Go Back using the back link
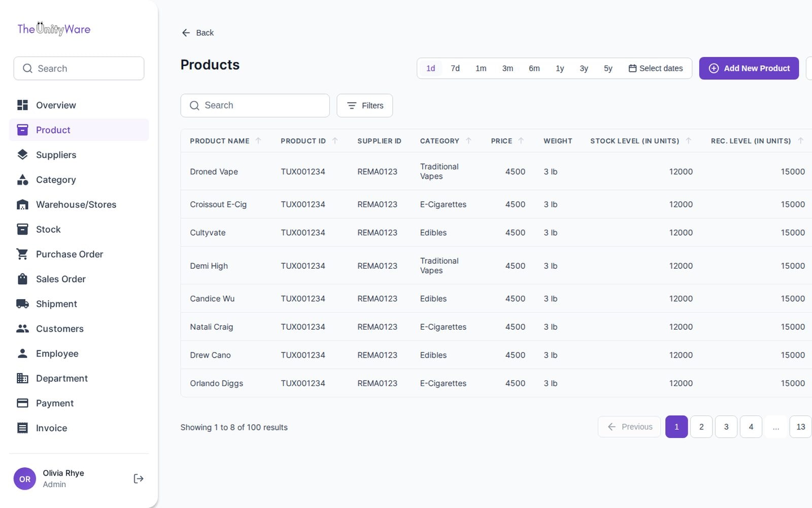 [x=198, y=33]
